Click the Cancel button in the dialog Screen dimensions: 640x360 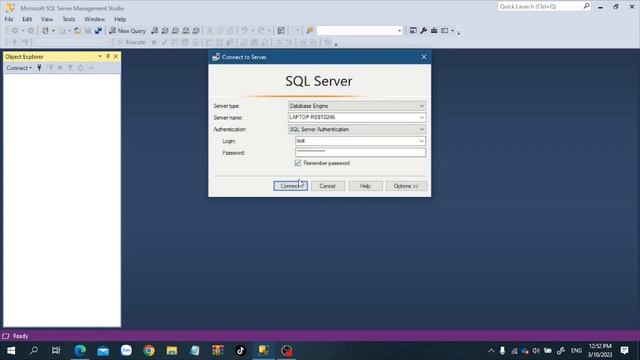tap(327, 186)
